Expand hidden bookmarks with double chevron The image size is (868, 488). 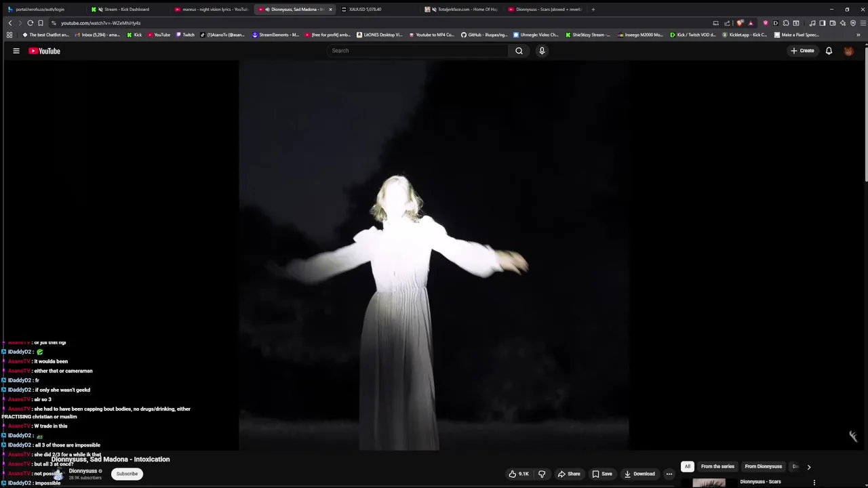[x=859, y=35]
